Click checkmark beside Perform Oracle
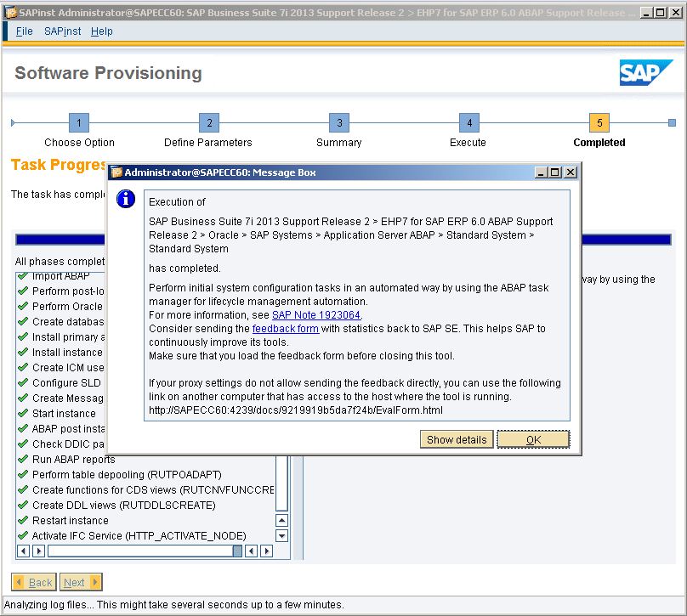The height and width of the screenshot is (616, 687). [23, 306]
